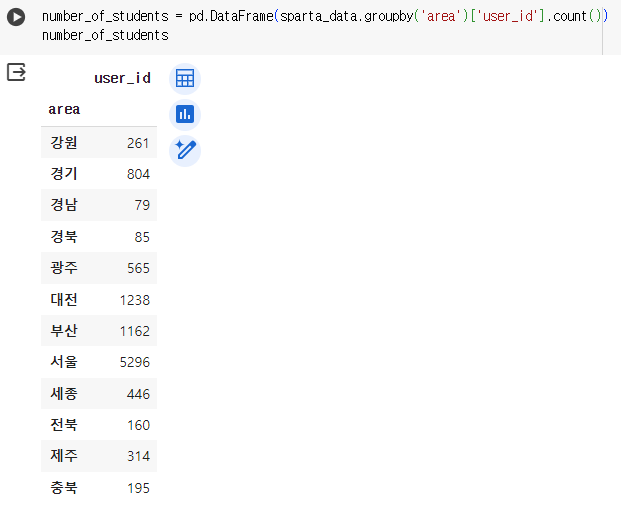Click the 광주 row label
621x511 pixels.
coord(64,268)
